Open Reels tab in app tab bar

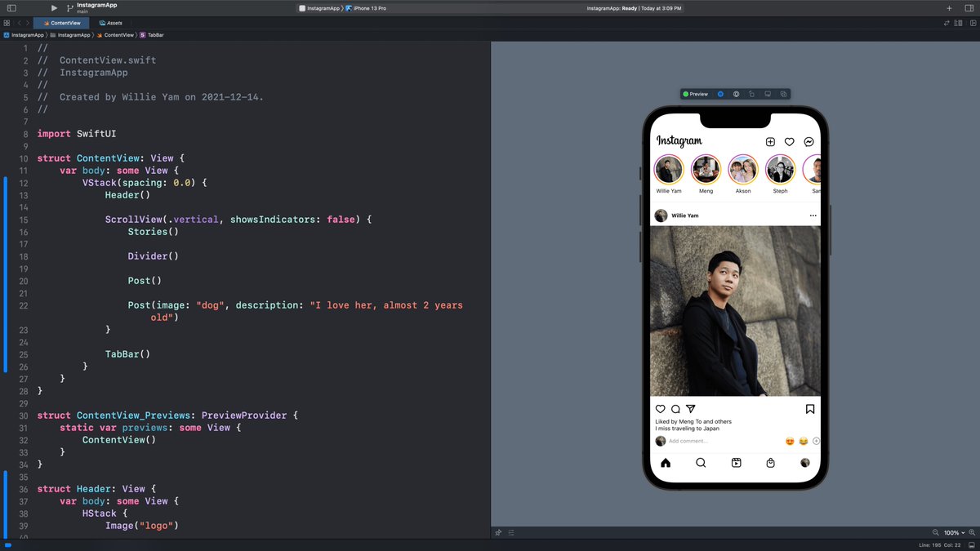coord(736,463)
